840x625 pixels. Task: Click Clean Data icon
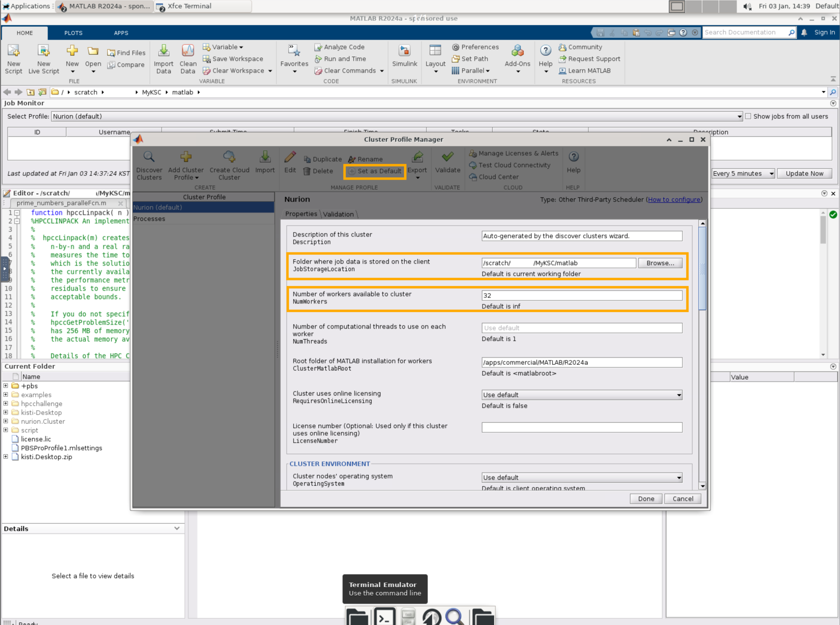coord(188,50)
